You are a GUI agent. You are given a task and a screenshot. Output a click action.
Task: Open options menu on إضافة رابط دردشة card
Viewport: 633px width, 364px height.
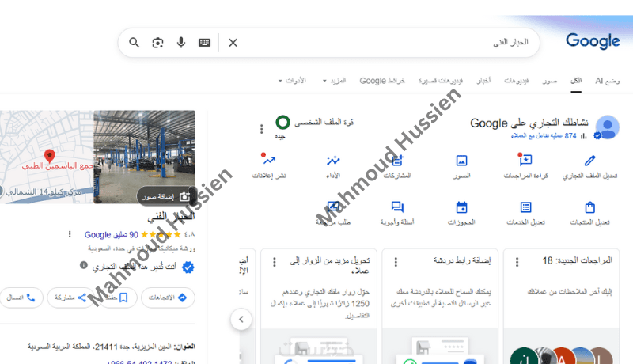[396, 262]
